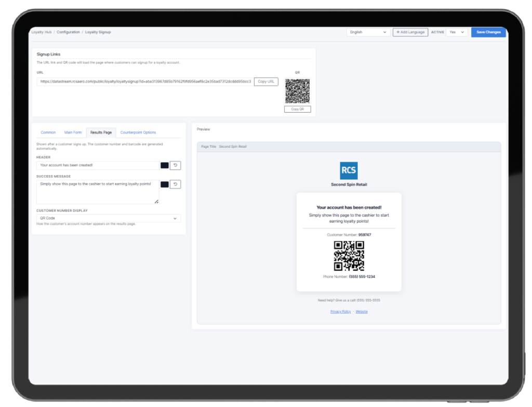This screenshot has width=532, height=407.
Task: Click the customer QR code in preview
Action: [x=349, y=256]
